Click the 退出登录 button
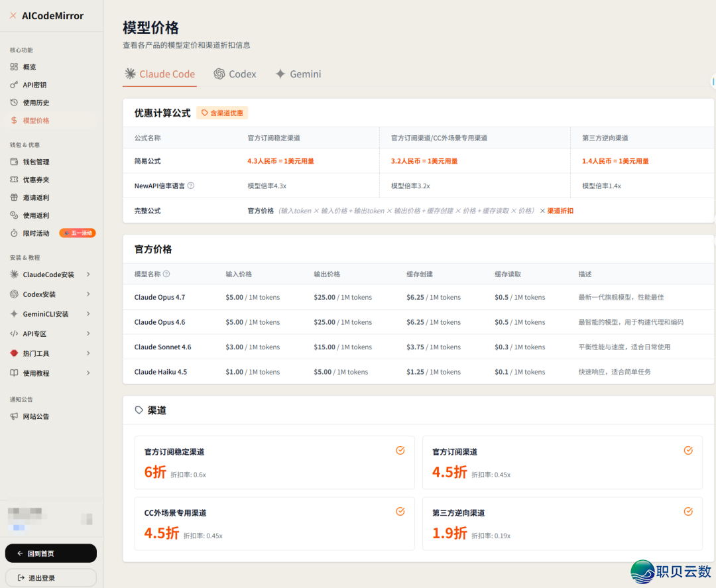 (51, 577)
